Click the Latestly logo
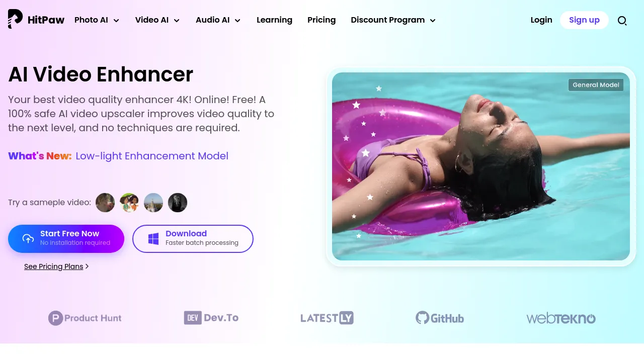Screen dimensions: 644x362 [327, 318]
